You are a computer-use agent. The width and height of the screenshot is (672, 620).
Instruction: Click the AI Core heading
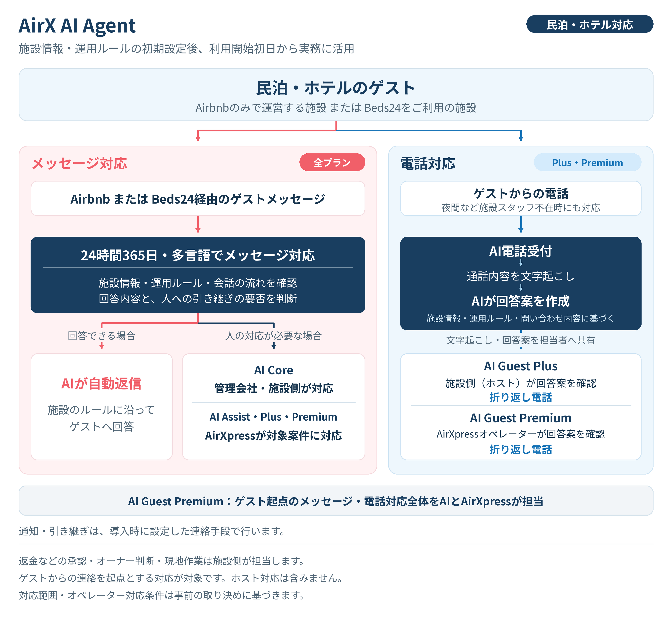[x=274, y=370]
